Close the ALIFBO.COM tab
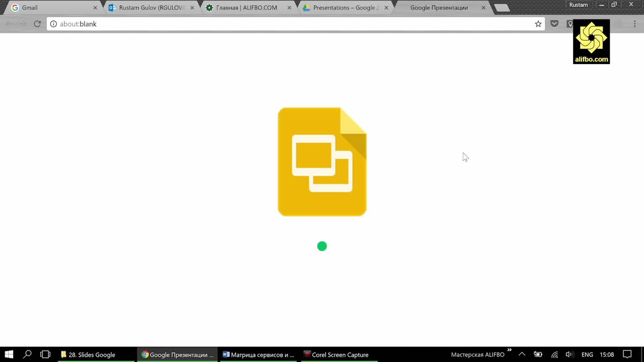 coord(289,8)
